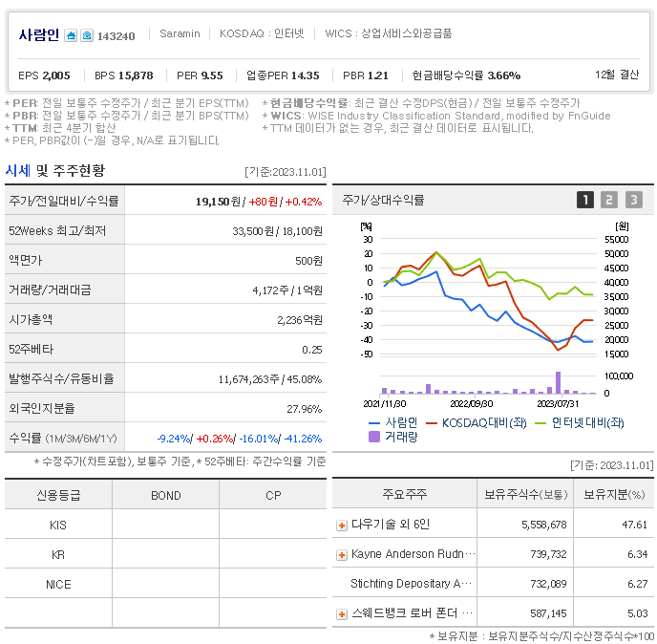Open the company homepage icon beside 사람인
The height and width of the screenshot is (644, 657).
coord(71,35)
